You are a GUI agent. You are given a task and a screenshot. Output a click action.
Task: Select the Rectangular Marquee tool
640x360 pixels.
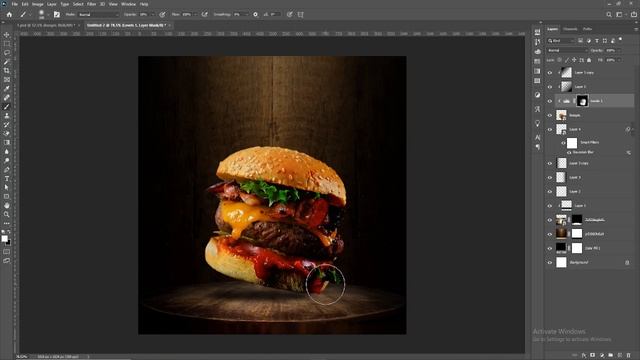tap(7, 44)
